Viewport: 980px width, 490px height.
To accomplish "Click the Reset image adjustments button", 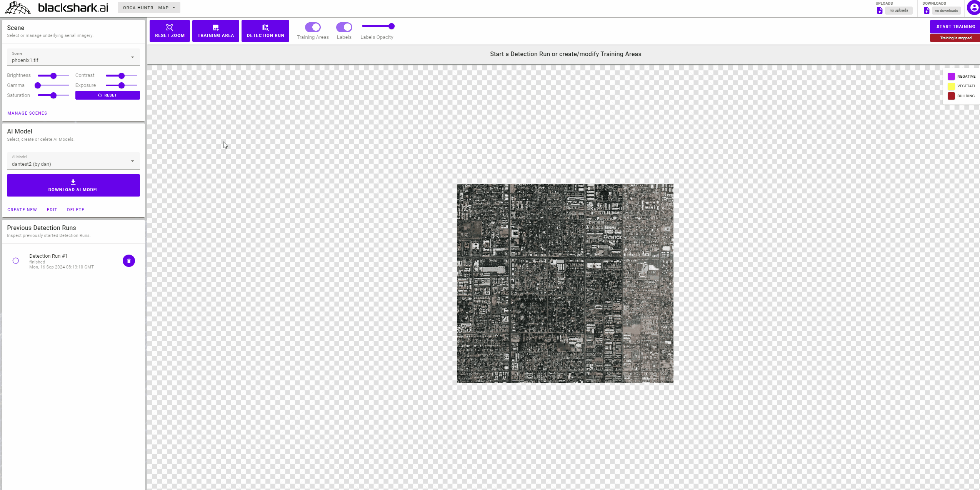I will pos(108,95).
